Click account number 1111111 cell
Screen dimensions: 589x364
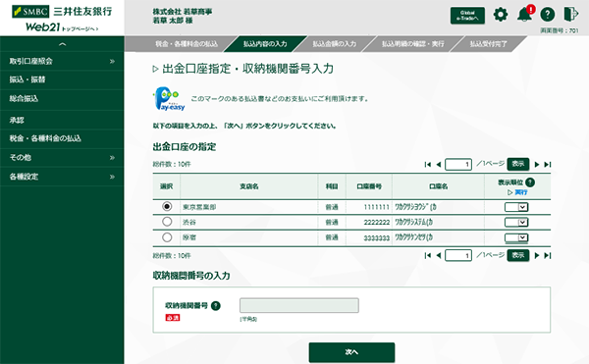point(369,207)
